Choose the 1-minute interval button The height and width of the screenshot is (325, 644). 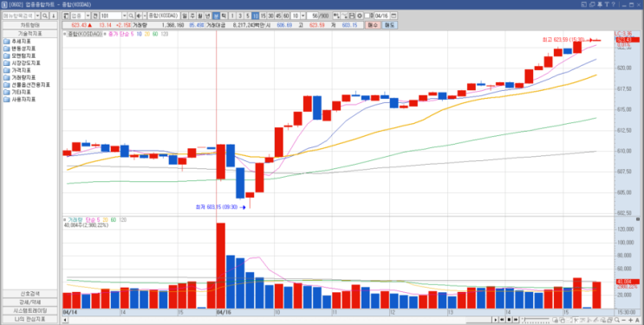coord(232,16)
